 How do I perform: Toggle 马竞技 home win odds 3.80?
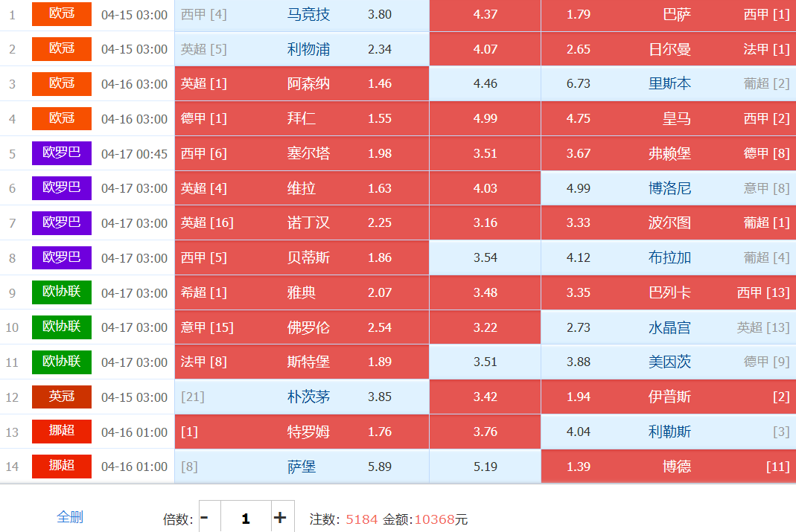[302, 15]
